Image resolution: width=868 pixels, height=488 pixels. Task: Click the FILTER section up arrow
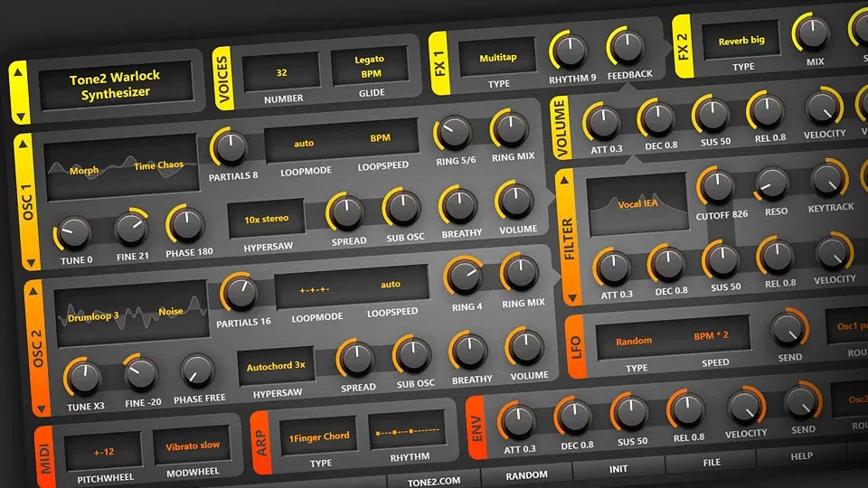[x=564, y=180]
